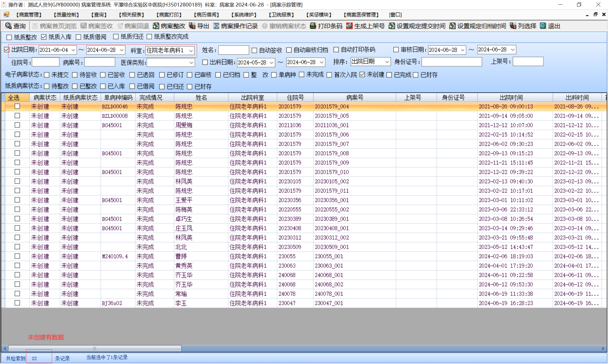Screen dimensions: 608x364
Task: Click the 生成上架号 toolbar icon
Action: coord(349,26)
